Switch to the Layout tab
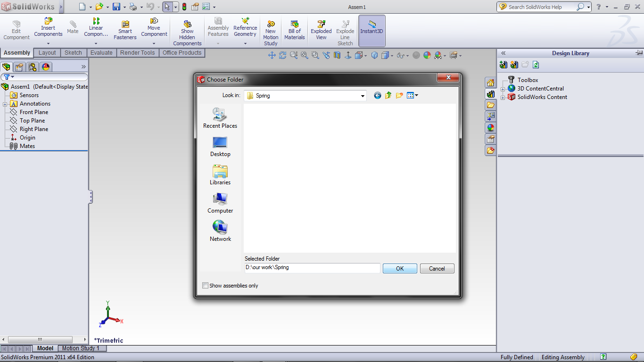644x362 pixels. [47, 53]
